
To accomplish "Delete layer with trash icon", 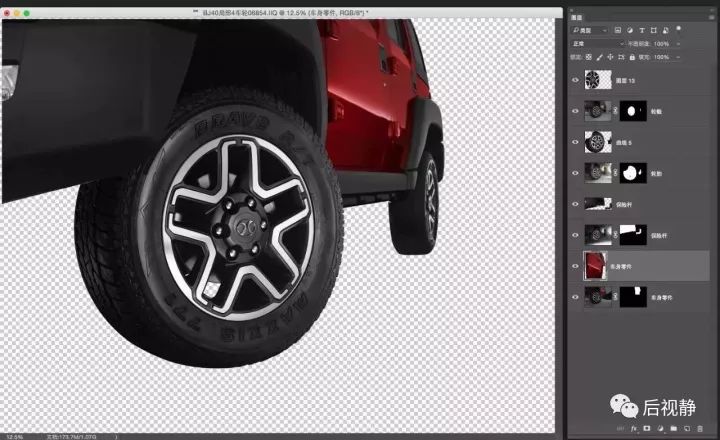I will (x=700, y=429).
